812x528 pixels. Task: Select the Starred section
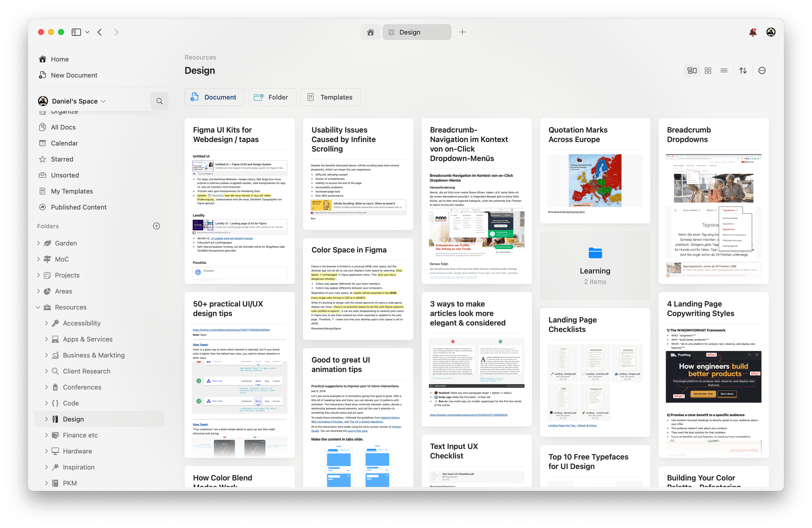tap(61, 159)
